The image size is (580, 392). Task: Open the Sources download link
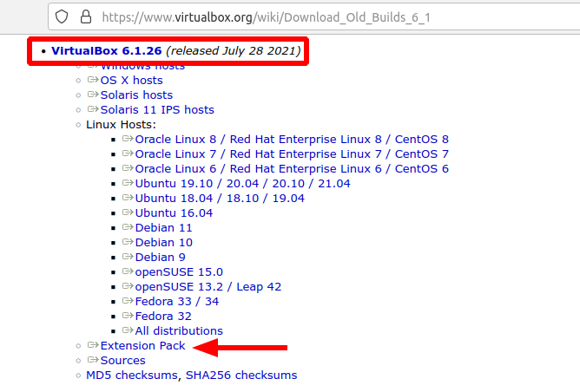[x=122, y=361]
